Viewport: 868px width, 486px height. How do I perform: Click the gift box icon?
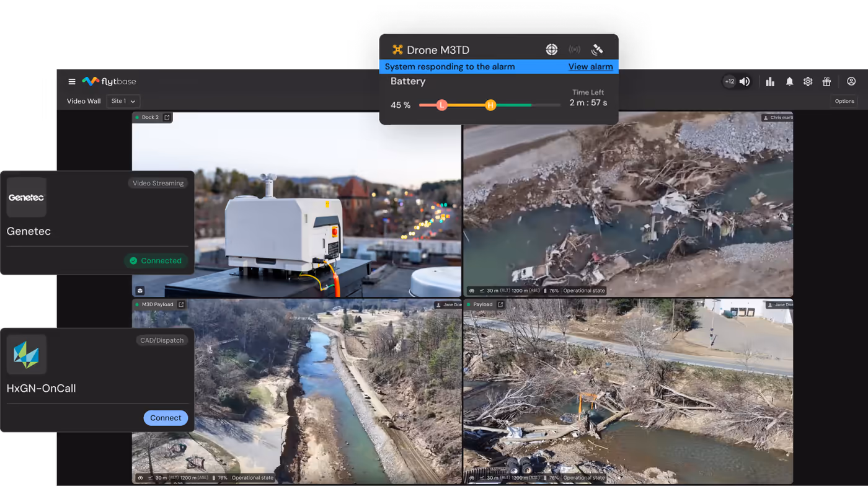click(826, 81)
